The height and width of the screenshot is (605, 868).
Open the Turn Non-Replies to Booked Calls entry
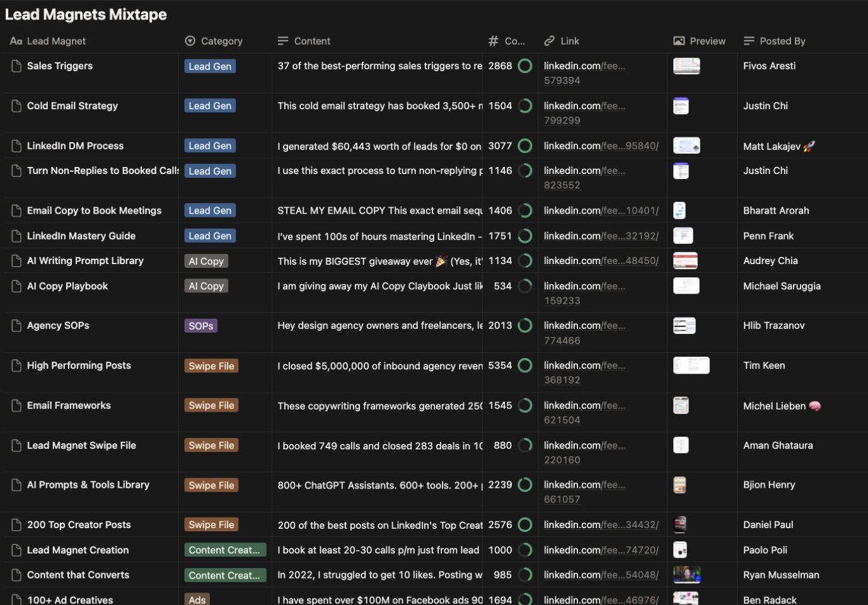coord(103,171)
